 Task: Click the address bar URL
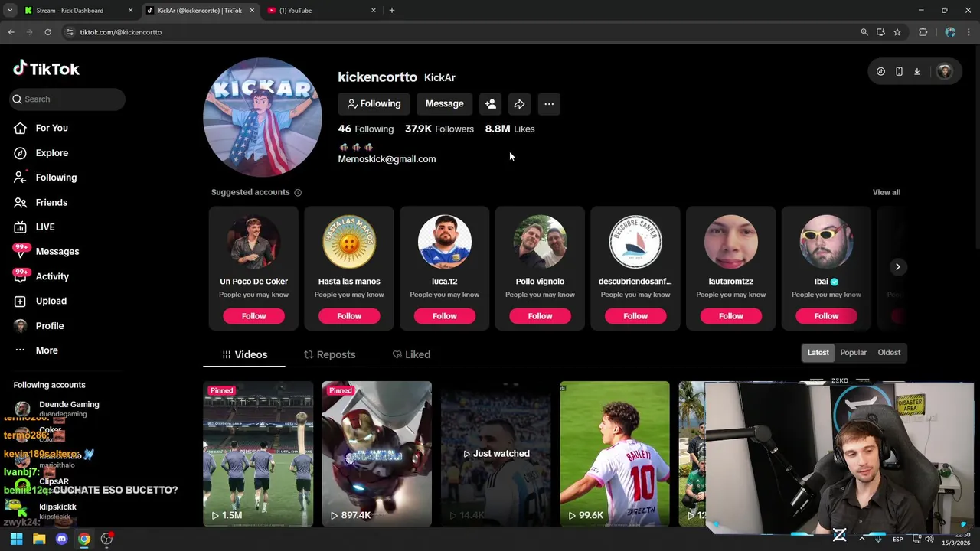[121, 32]
